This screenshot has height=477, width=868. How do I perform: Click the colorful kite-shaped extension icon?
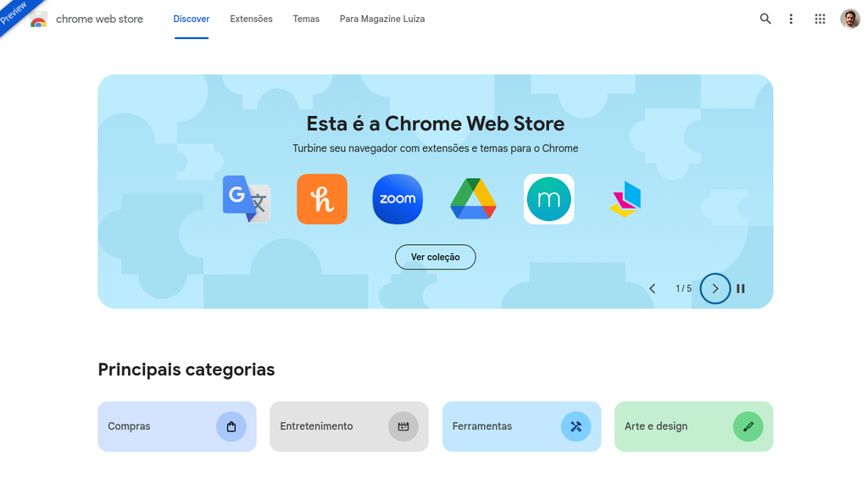pyautogui.click(x=626, y=199)
